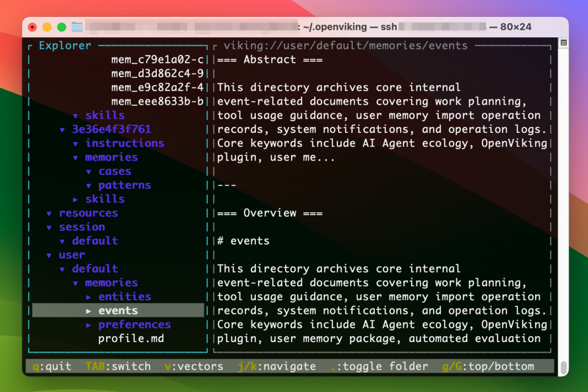Viewport: 588px width, 392px height.
Task: Select the patterns folder label
Action: point(125,185)
